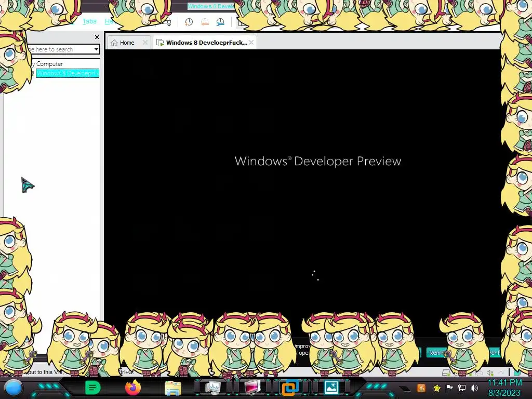Screen dimensions: 532x399
Task: Open the taskbar clock showing 11:41 PM
Action: (504, 388)
